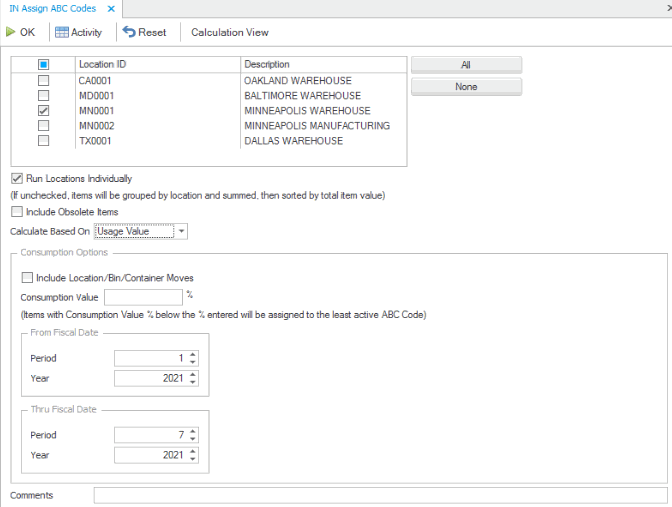
Task: Check the TX0001 Dallas Warehouse checkbox
Action: tap(43, 141)
